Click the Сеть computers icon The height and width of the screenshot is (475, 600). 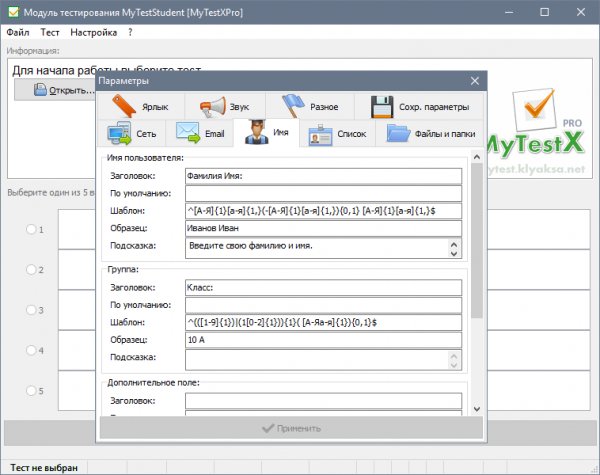[x=119, y=133]
